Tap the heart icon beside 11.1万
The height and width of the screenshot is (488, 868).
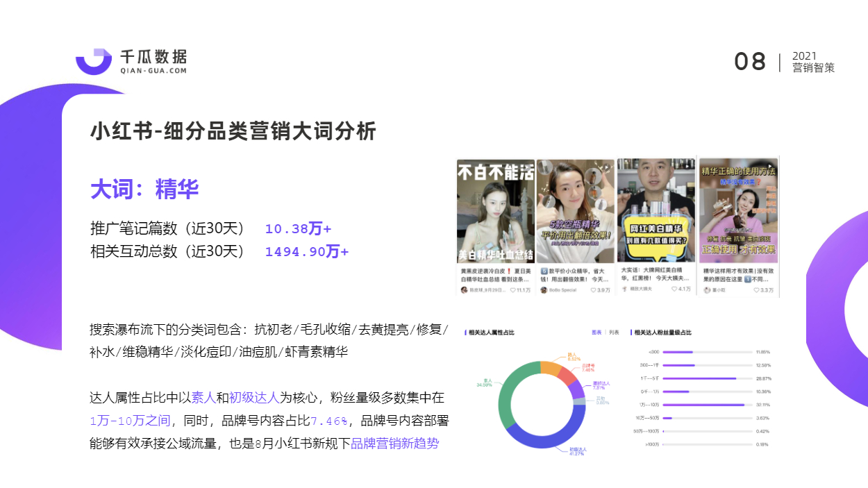pos(512,290)
